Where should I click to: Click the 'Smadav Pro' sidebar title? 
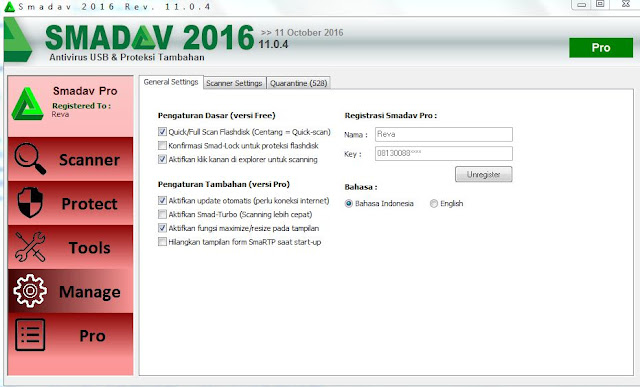[x=85, y=91]
